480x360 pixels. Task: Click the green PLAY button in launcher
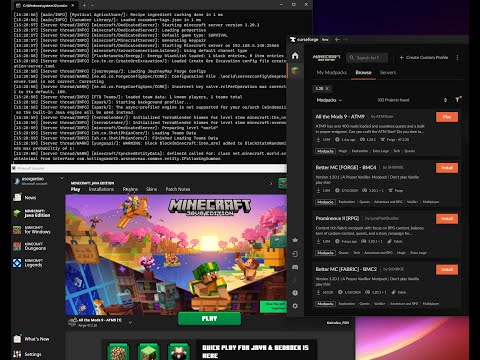click(209, 319)
